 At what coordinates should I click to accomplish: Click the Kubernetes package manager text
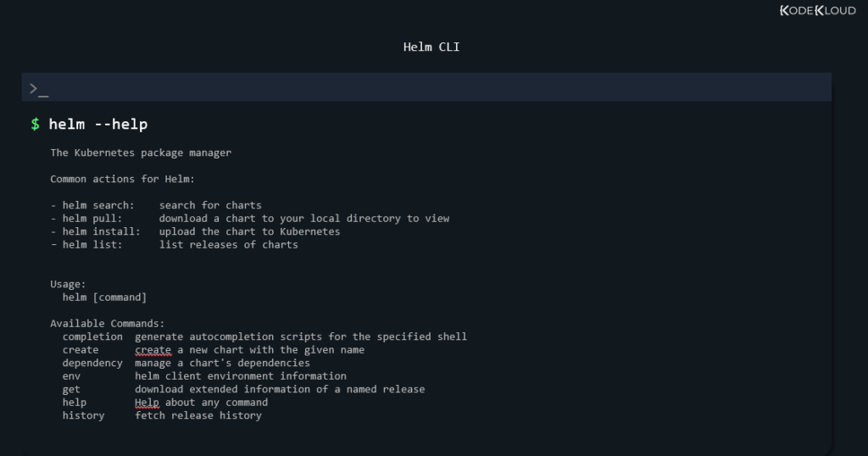click(x=141, y=153)
